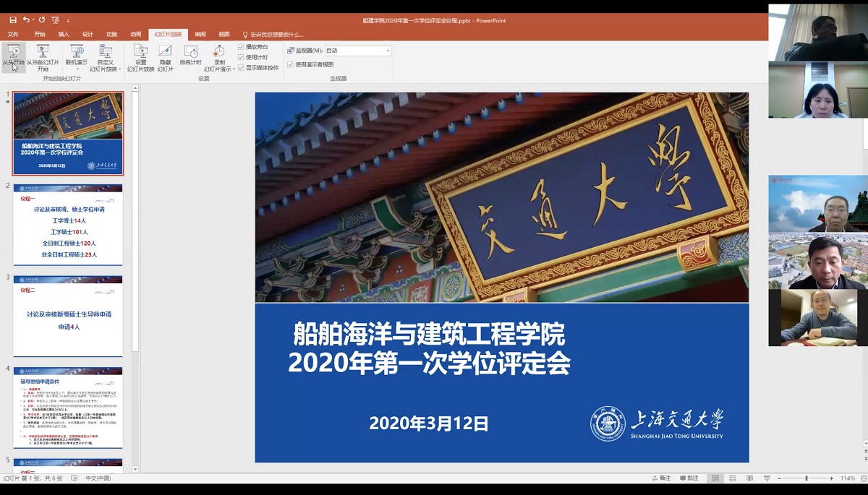Open the 插入 (Insert) ribbon tab

(x=64, y=34)
